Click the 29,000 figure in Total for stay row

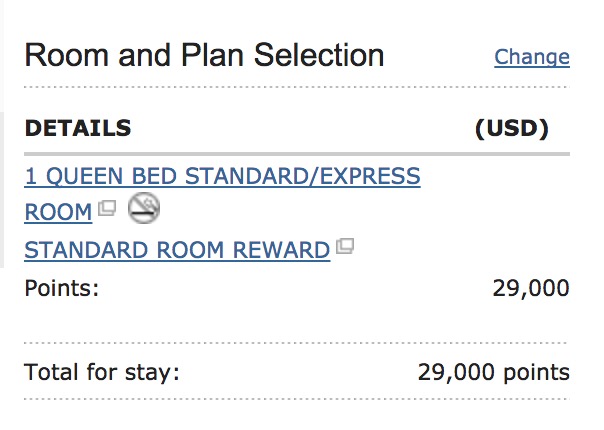(456, 373)
